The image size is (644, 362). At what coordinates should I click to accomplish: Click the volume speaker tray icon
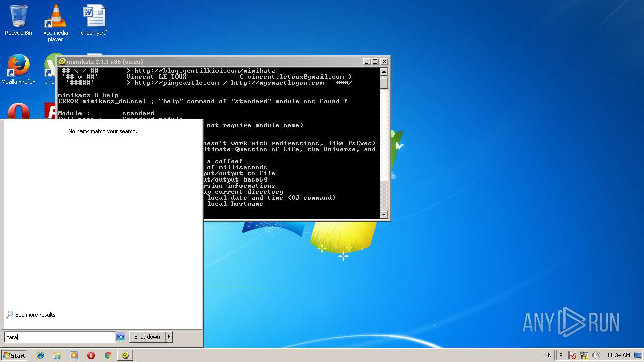tap(596, 355)
